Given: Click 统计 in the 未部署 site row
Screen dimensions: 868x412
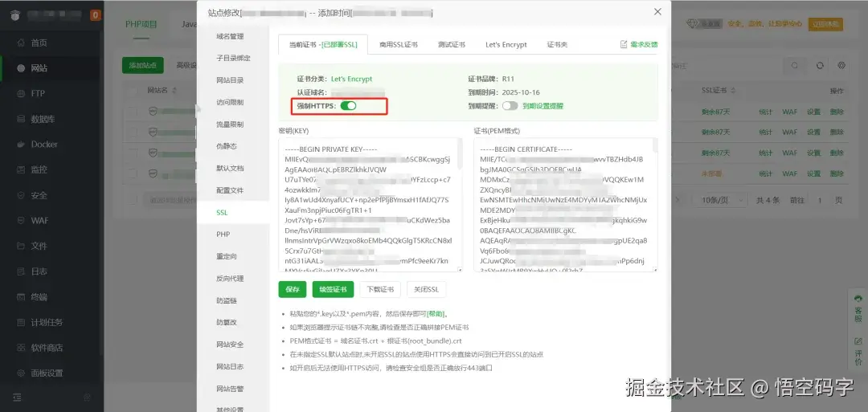Looking at the screenshot, I should 766,173.
